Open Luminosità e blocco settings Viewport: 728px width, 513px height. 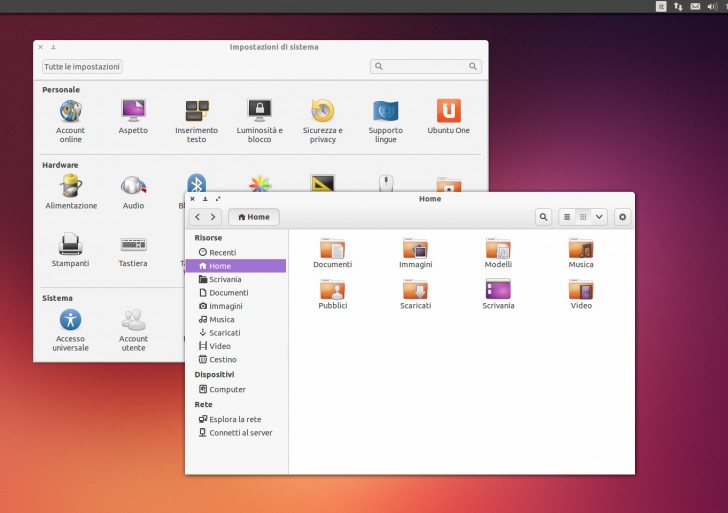[x=260, y=113]
